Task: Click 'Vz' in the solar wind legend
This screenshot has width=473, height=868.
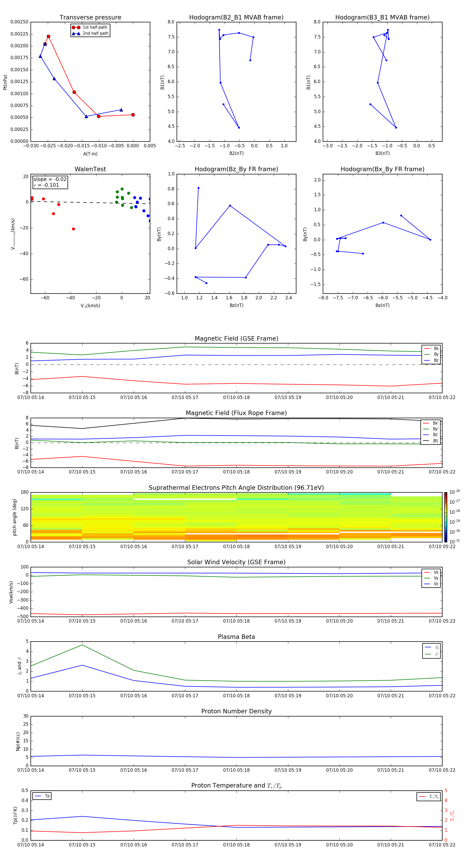Action: click(x=436, y=584)
